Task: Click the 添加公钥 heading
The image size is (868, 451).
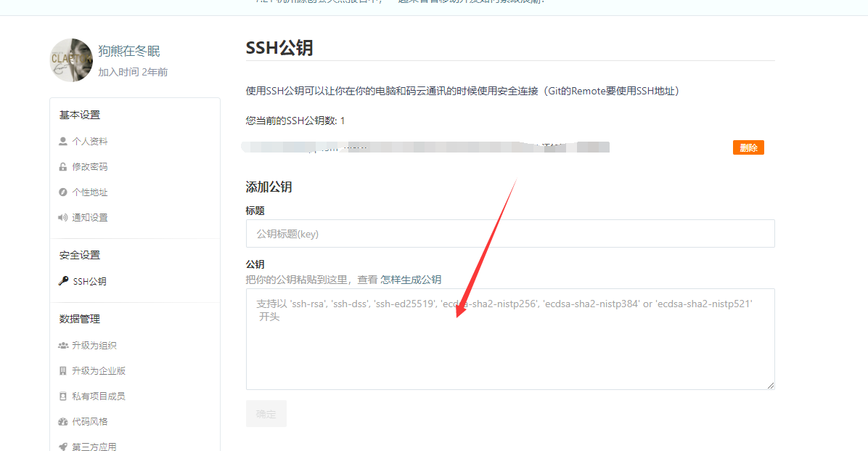Action: point(269,187)
